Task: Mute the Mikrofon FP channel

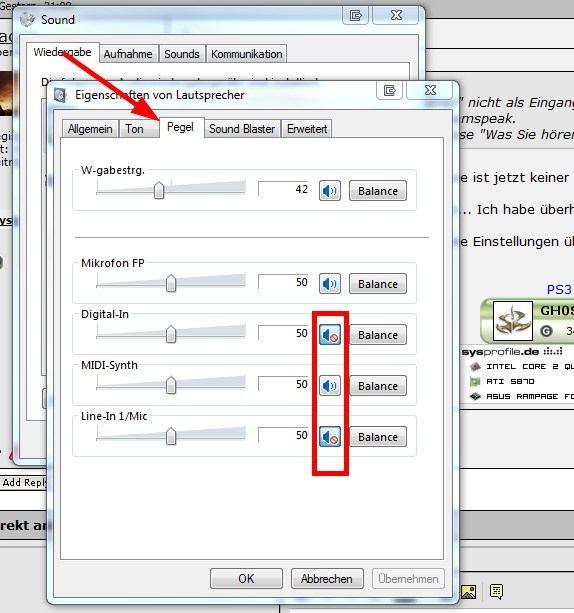Action: pos(330,283)
